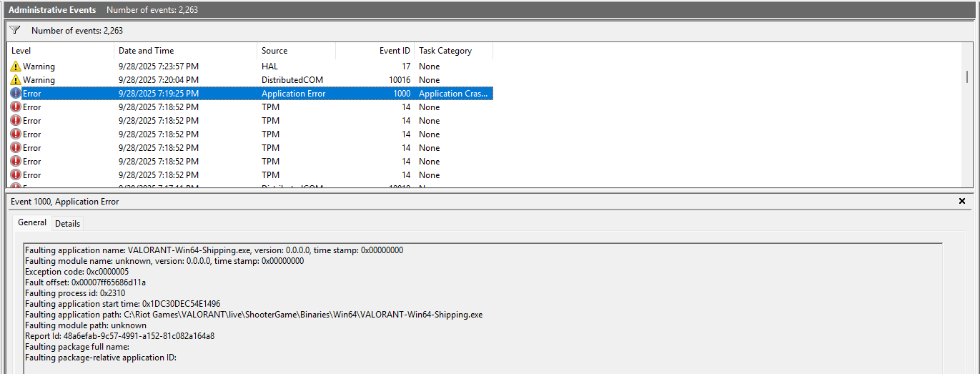Sort by Event ID column header
The width and height of the screenshot is (980, 374).
point(375,51)
